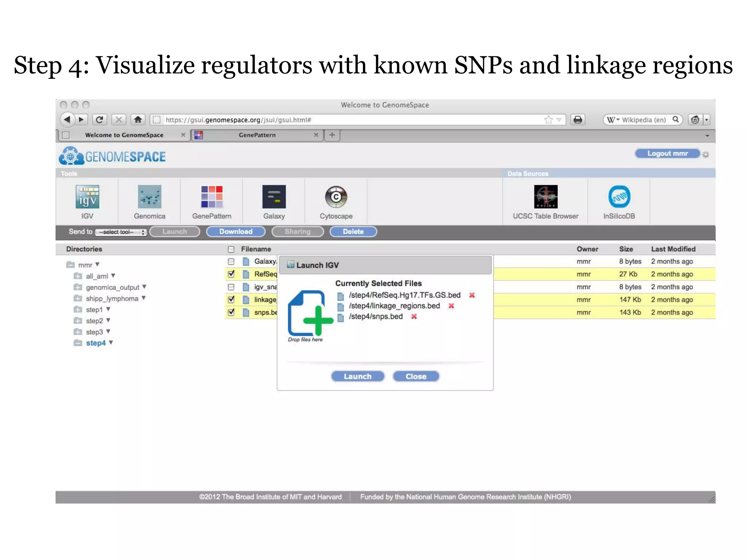Open the step1 folder dropdown arrow
The width and height of the screenshot is (747, 560).
(x=108, y=309)
